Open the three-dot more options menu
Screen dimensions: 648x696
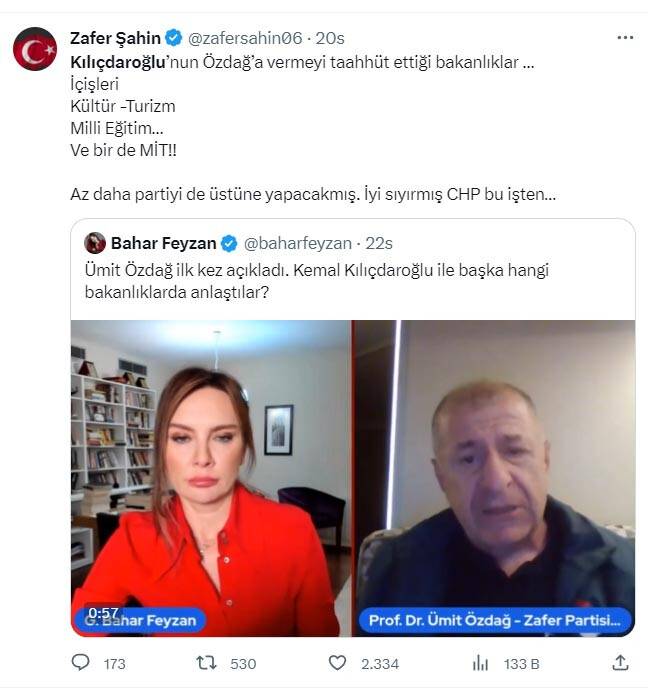(625, 38)
